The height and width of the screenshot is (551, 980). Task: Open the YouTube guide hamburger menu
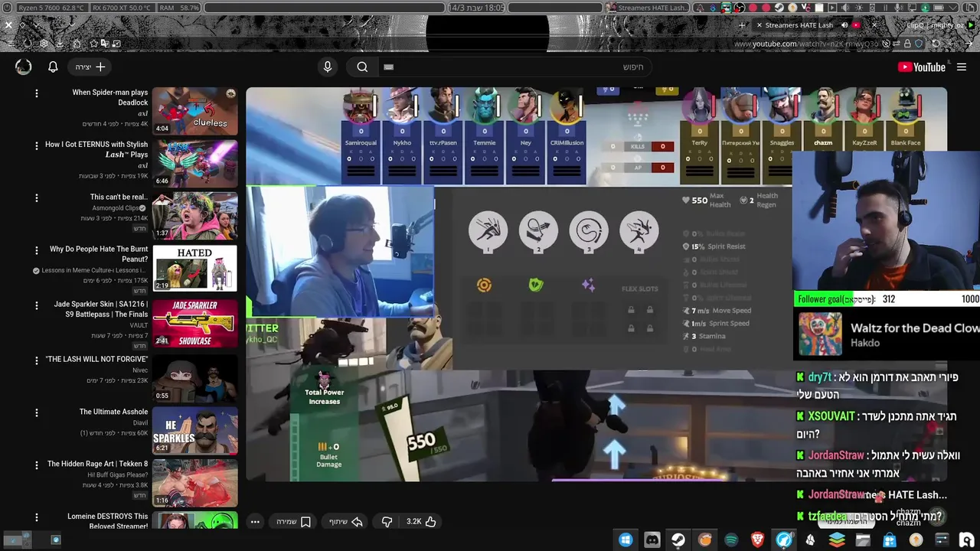coord(962,67)
